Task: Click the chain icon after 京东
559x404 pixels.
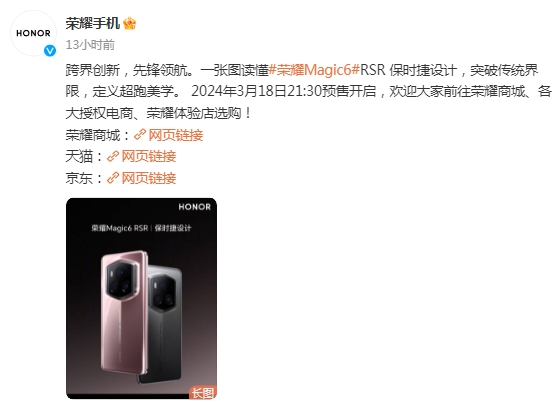Action: 113,178
